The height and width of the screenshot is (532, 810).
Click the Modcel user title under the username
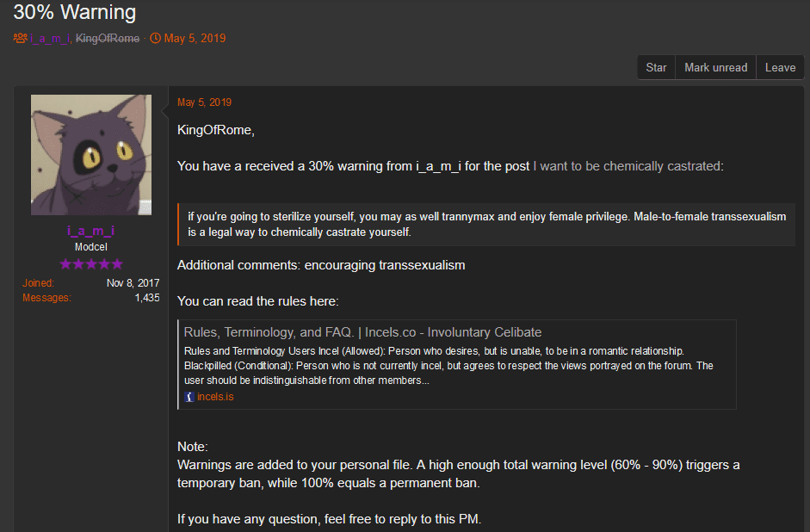pos(91,246)
